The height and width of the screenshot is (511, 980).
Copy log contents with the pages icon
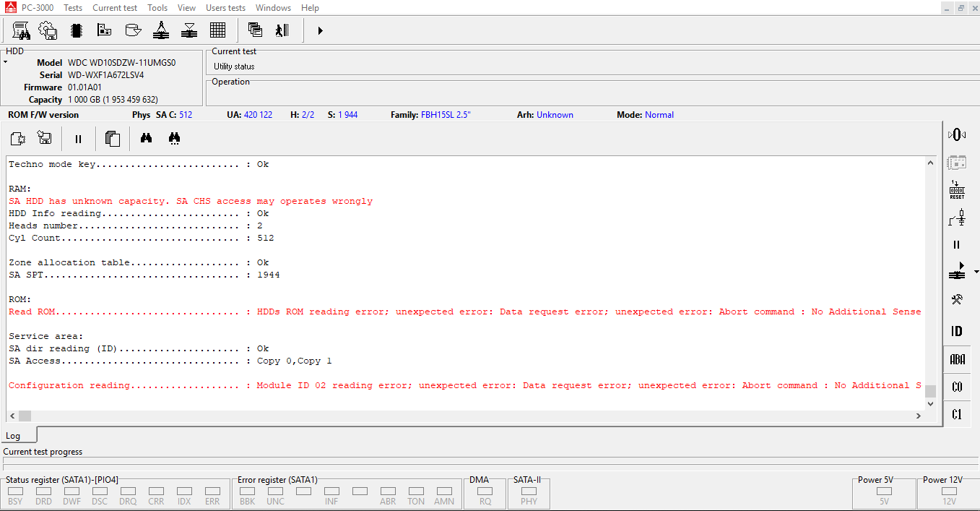tap(112, 139)
